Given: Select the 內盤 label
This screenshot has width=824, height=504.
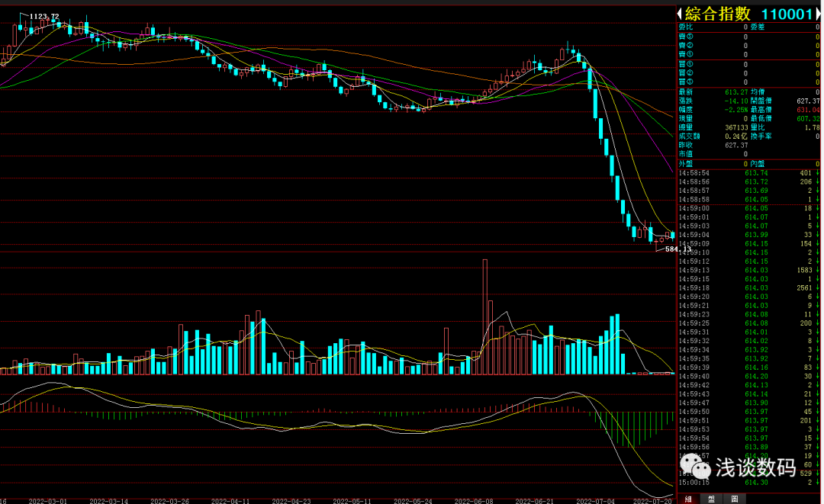Looking at the screenshot, I should [758, 164].
